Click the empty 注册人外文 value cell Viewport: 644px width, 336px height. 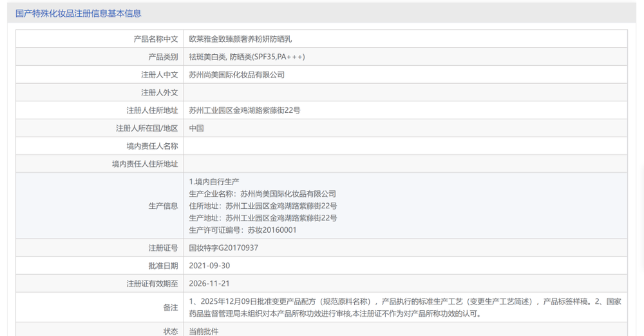[x=404, y=93]
